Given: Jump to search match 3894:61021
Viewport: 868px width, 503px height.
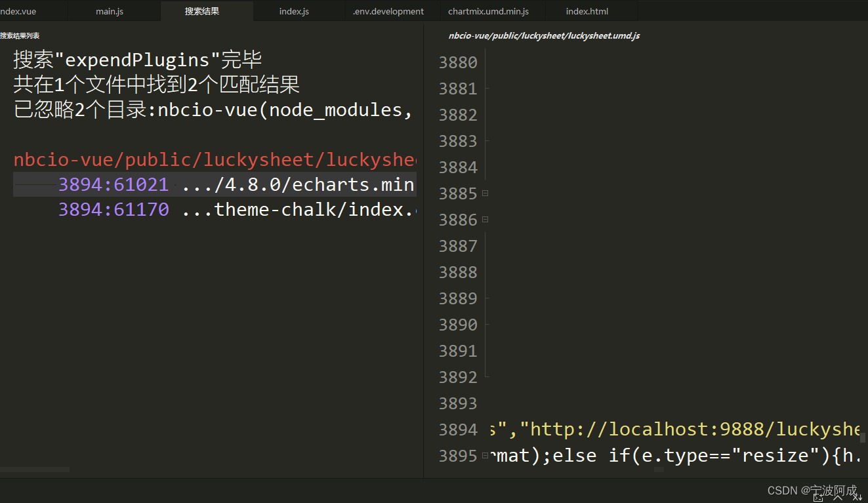Looking at the screenshot, I should [113, 184].
